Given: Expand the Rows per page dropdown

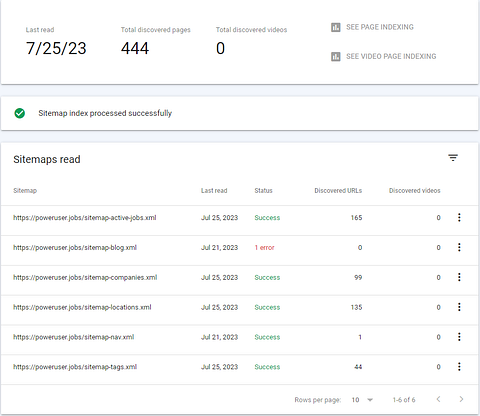Looking at the screenshot, I should [x=362, y=400].
